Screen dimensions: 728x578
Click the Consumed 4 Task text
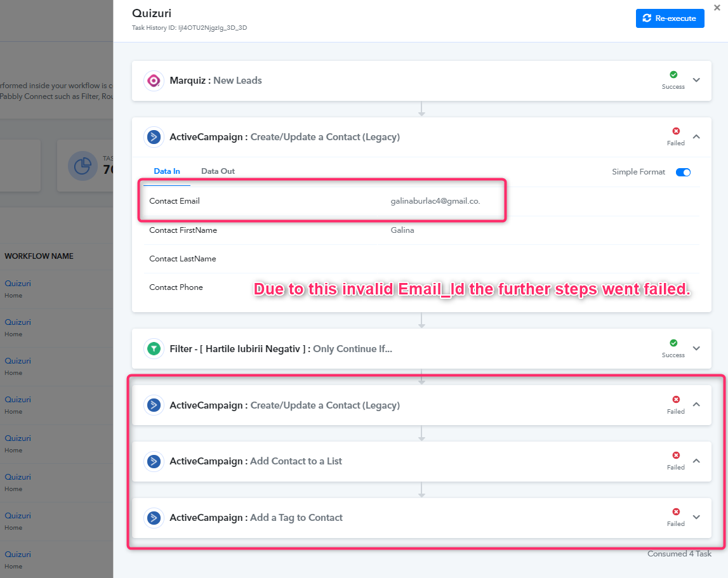click(x=679, y=554)
